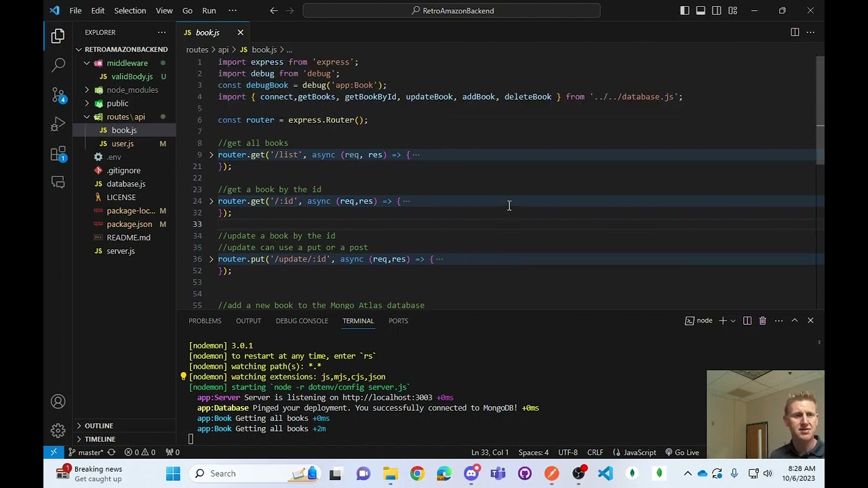
Task: Maximize the terminal panel size
Action: coord(795,321)
